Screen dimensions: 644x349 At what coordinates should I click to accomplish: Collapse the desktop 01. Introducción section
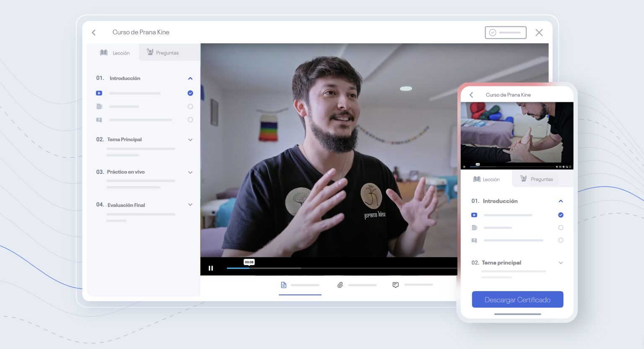(190, 78)
